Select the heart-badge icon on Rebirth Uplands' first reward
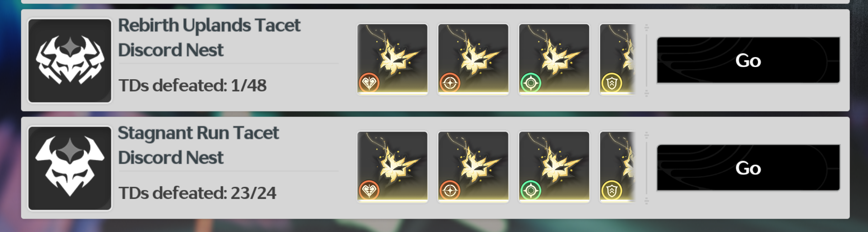The image size is (868, 232). 369,83
